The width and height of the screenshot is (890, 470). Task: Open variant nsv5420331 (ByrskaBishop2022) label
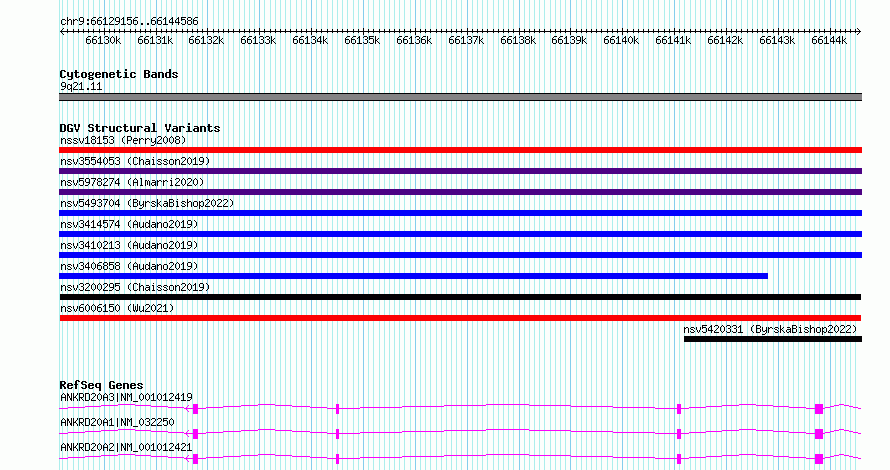(x=770, y=329)
